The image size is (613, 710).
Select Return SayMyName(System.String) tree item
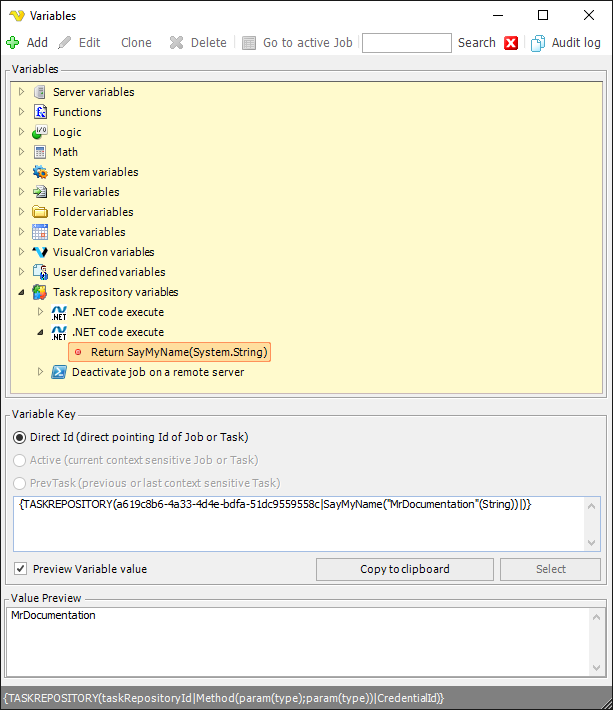pos(178,352)
